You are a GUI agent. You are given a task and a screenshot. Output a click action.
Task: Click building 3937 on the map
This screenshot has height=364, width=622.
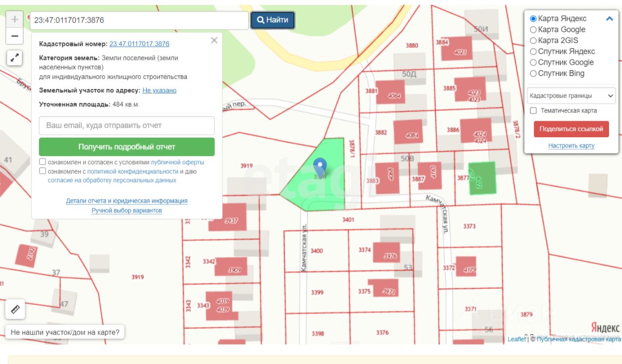coord(228,217)
